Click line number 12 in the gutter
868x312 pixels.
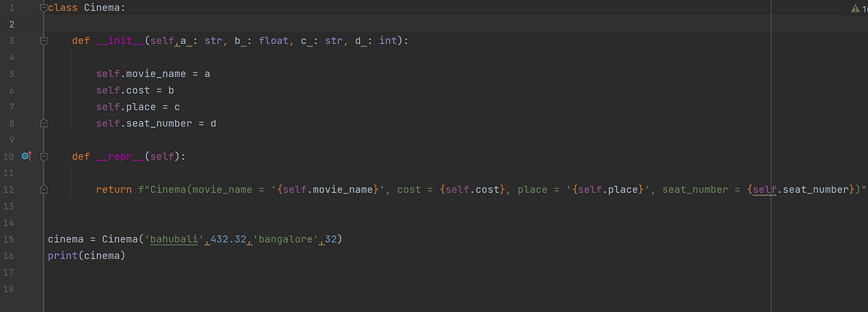pyautogui.click(x=10, y=189)
